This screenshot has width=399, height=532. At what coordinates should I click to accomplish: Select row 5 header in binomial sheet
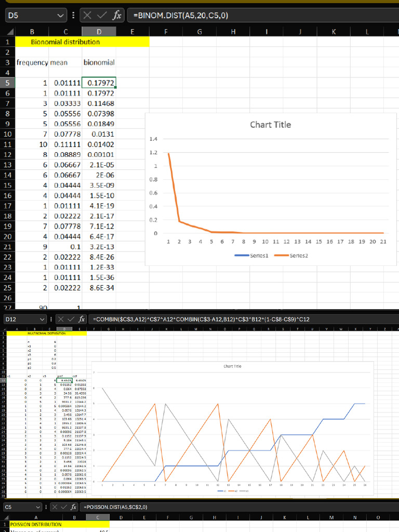coord(7,83)
